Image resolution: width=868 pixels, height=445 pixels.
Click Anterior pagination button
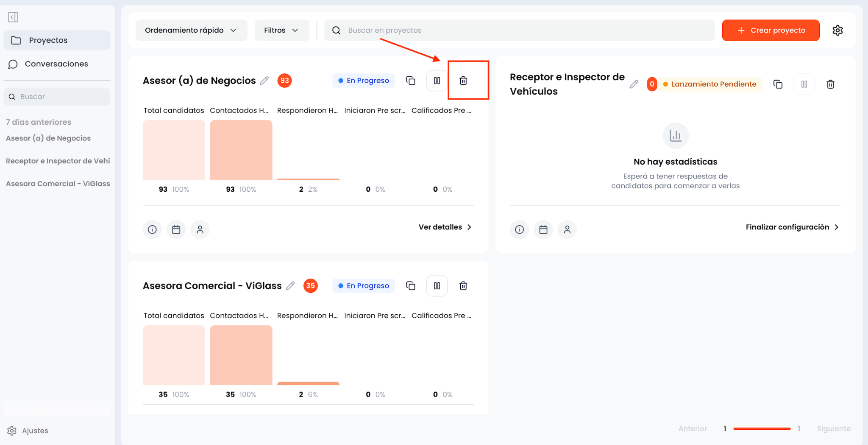[693, 428]
